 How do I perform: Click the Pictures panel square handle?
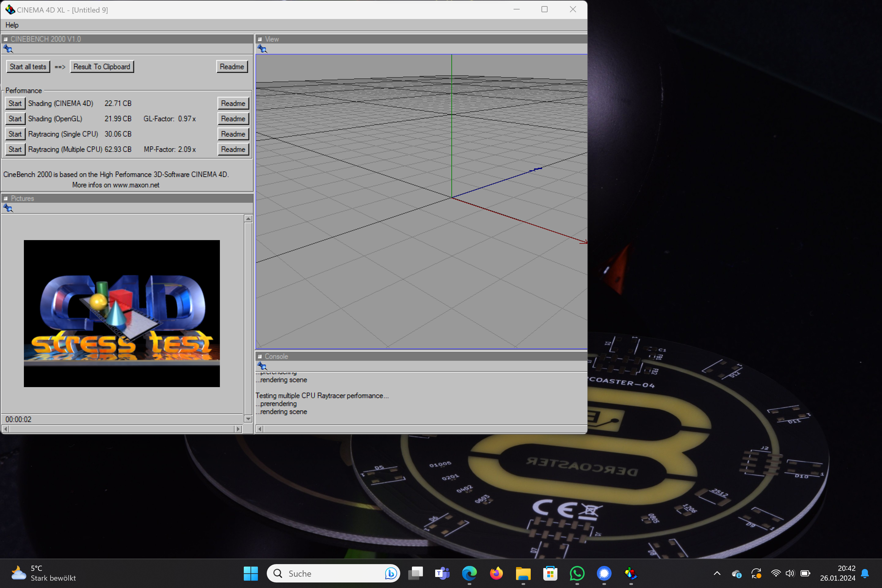click(x=6, y=198)
